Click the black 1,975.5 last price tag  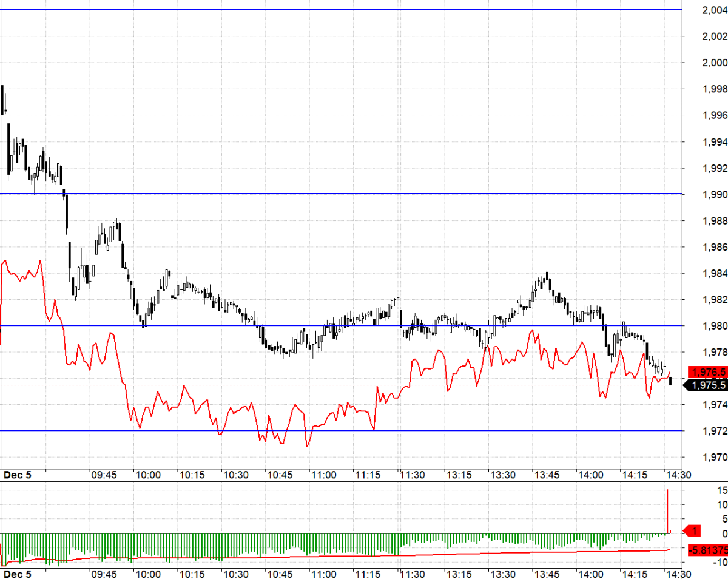point(707,385)
